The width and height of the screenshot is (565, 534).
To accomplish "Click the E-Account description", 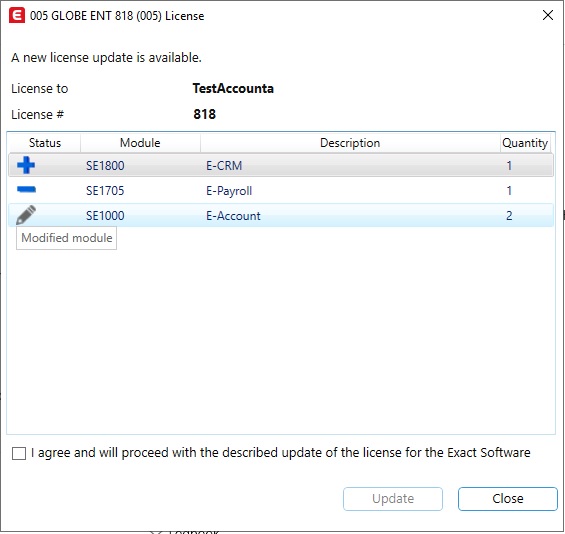I will tap(233, 216).
